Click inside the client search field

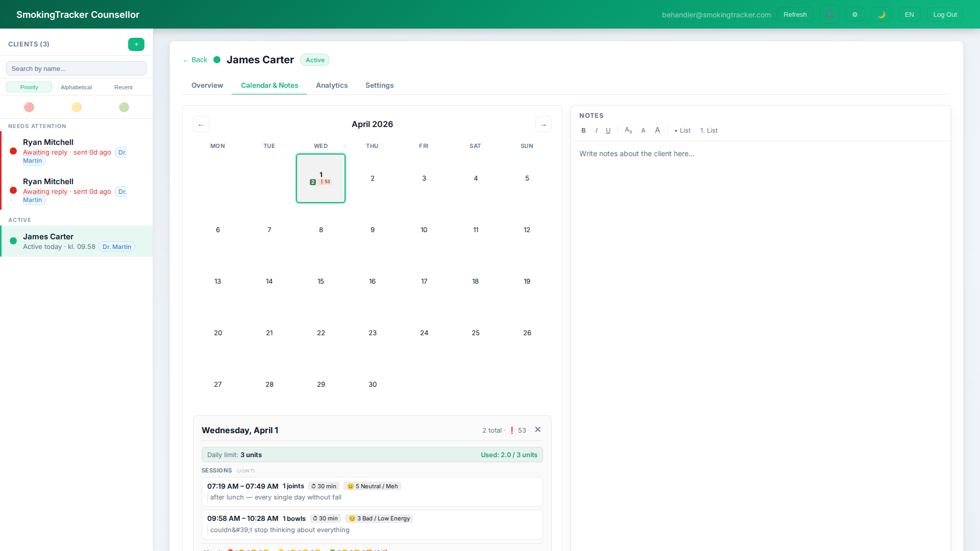(x=76, y=68)
